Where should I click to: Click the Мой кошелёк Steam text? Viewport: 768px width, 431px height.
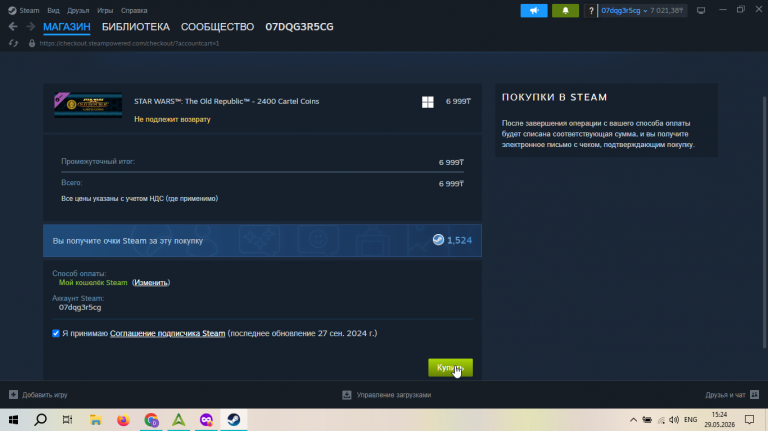pos(93,283)
